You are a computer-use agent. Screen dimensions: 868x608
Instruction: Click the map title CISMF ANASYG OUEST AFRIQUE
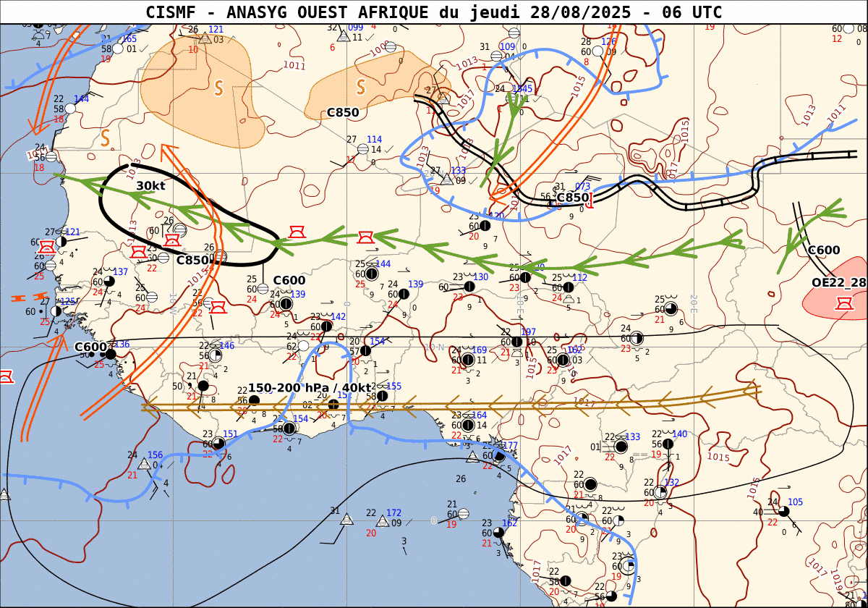[433, 12]
